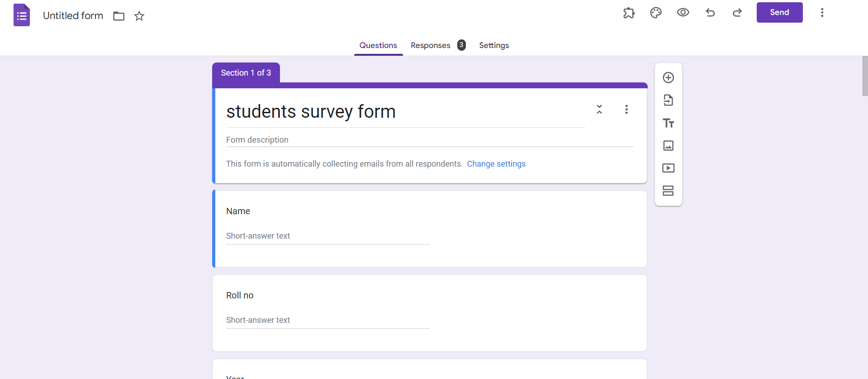Image resolution: width=868 pixels, height=379 pixels.
Task: Click the Form description field
Action: (x=429, y=140)
